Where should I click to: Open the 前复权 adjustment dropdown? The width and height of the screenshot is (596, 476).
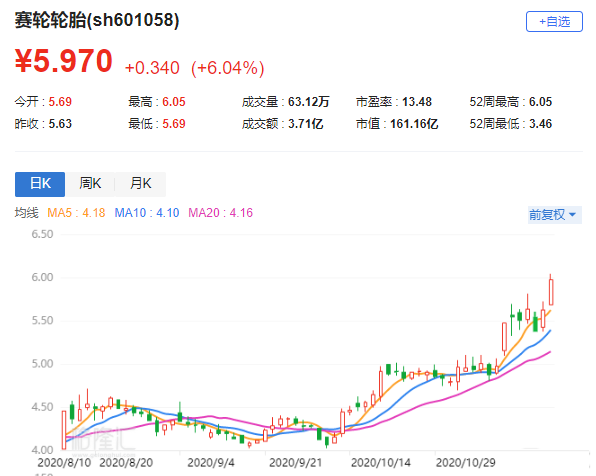(x=554, y=215)
